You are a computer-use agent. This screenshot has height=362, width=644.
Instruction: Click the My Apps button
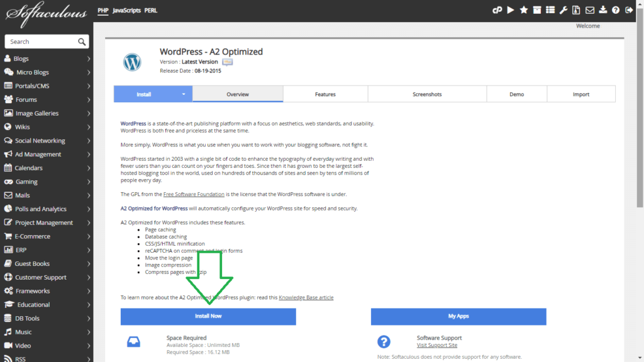click(458, 317)
